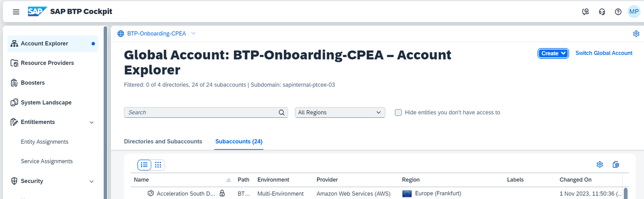
Task: Open the Create dropdown button
Action: coord(553,54)
